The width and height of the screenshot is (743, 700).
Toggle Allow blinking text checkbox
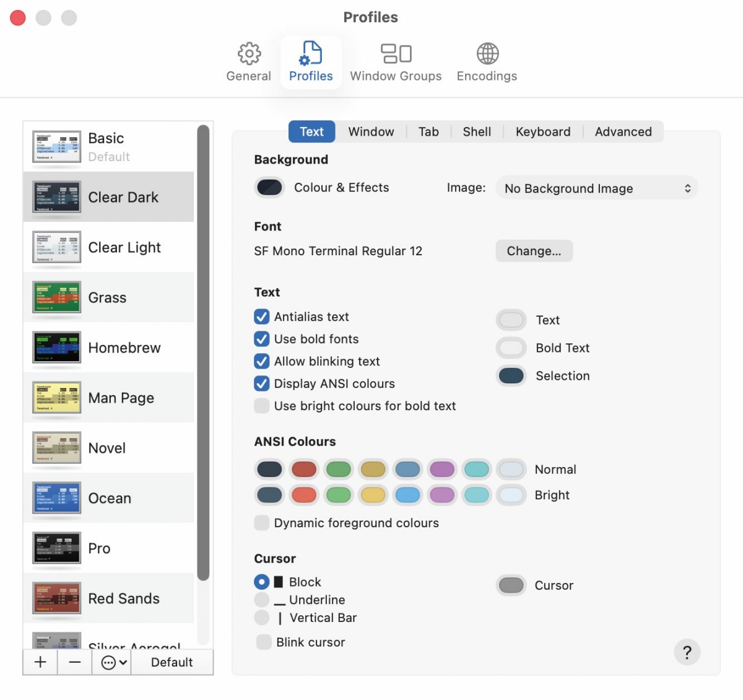click(x=262, y=361)
